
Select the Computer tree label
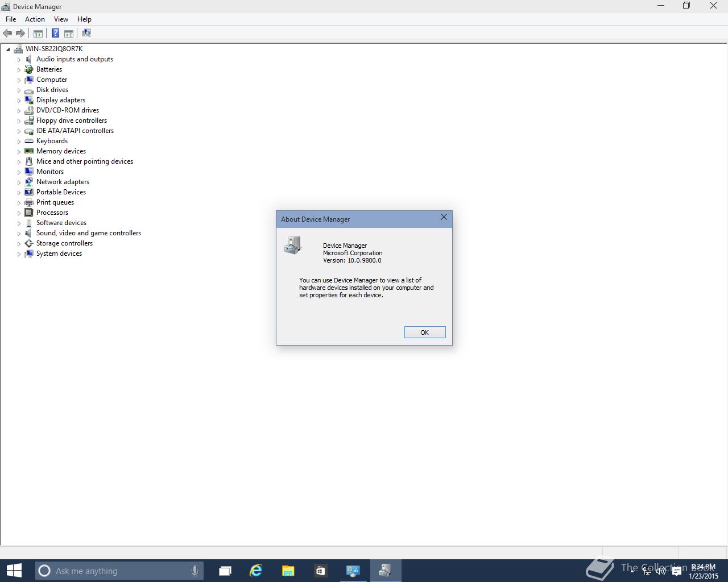(x=52, y=80)
